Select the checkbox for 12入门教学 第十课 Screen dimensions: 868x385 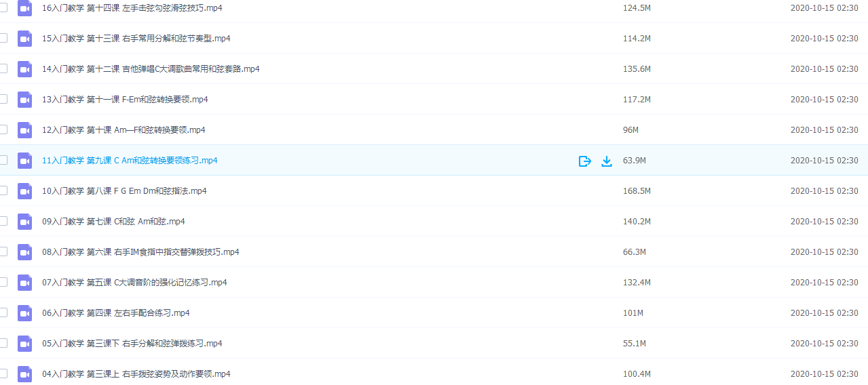(x=3, y=129)
